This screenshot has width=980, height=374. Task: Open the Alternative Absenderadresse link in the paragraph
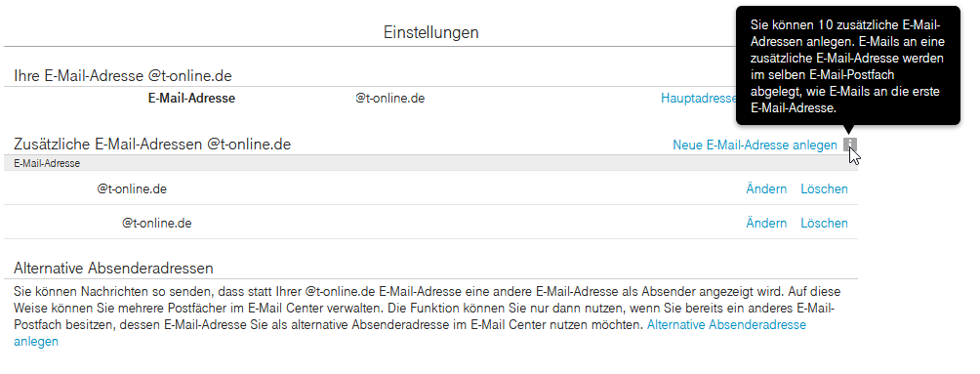pyautogui.click(x=726, y=325)
